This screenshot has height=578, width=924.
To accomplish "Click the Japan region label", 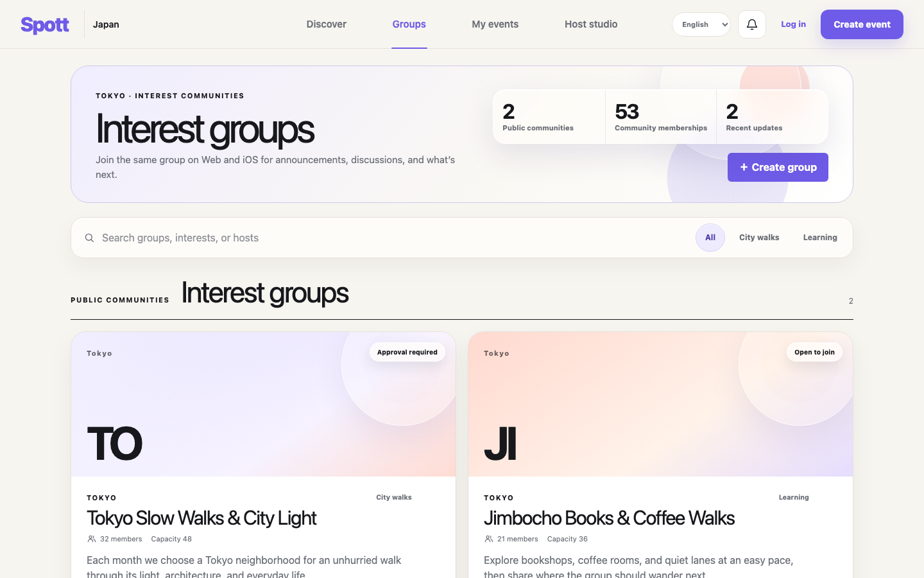I will (106, 24).
